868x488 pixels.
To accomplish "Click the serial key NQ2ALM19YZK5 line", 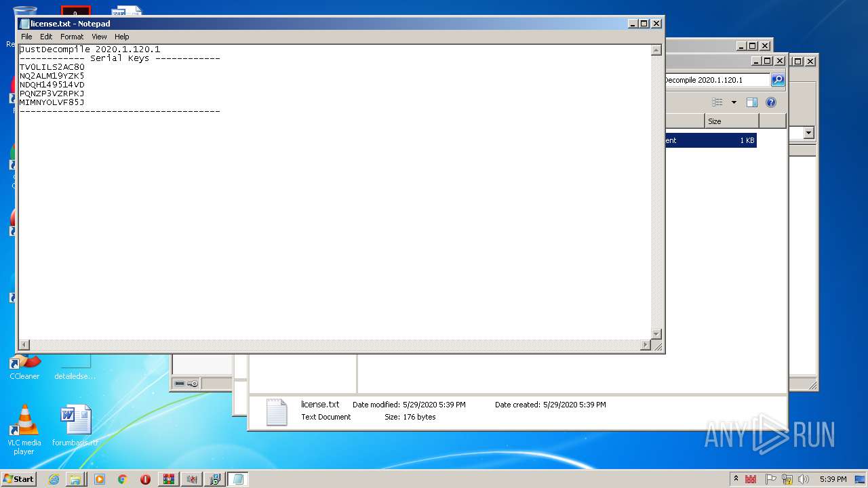I will tap(52, 76).
